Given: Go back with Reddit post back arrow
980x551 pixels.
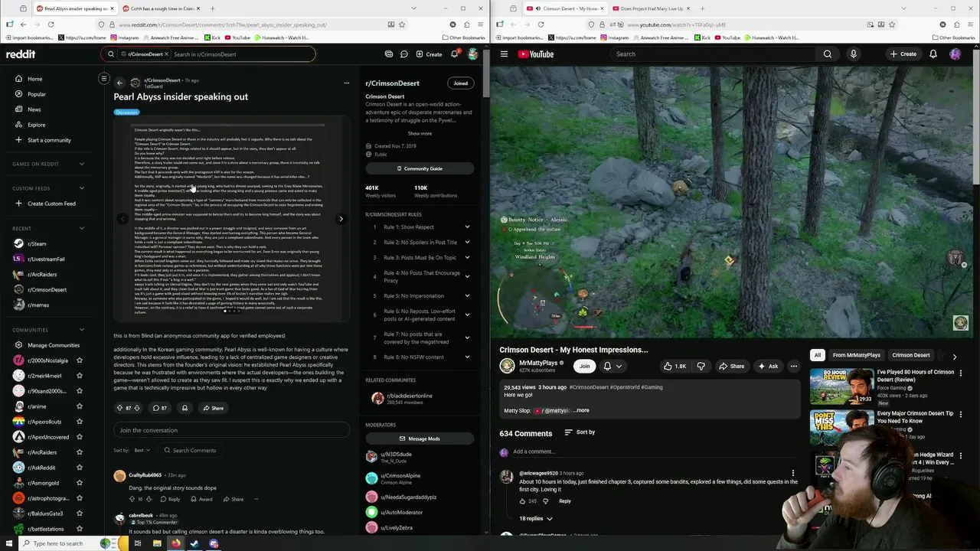Looking at the screenshot, I should (x=119, y=83).
